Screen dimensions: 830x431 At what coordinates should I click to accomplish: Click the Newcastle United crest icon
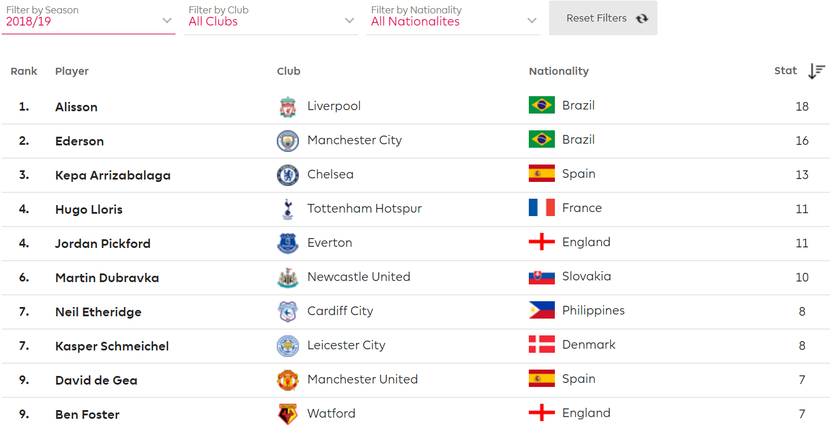pos(288,278)
